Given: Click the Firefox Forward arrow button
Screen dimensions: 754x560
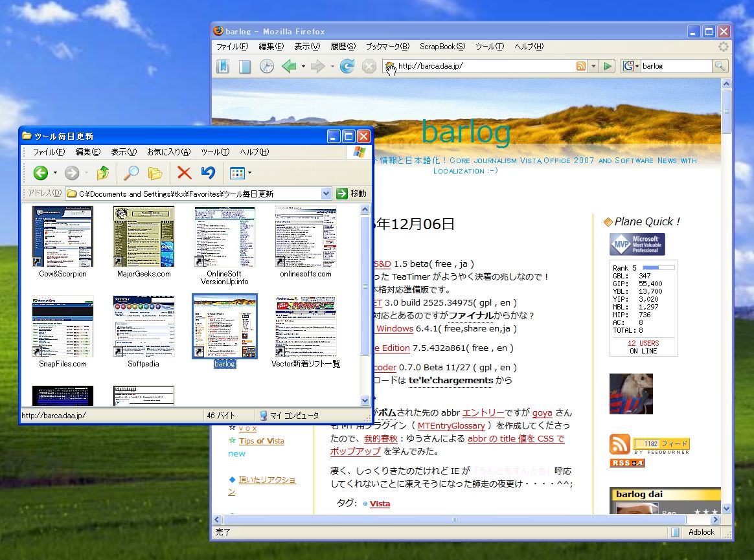Looking at the screenshot, I should coord(318,66).
